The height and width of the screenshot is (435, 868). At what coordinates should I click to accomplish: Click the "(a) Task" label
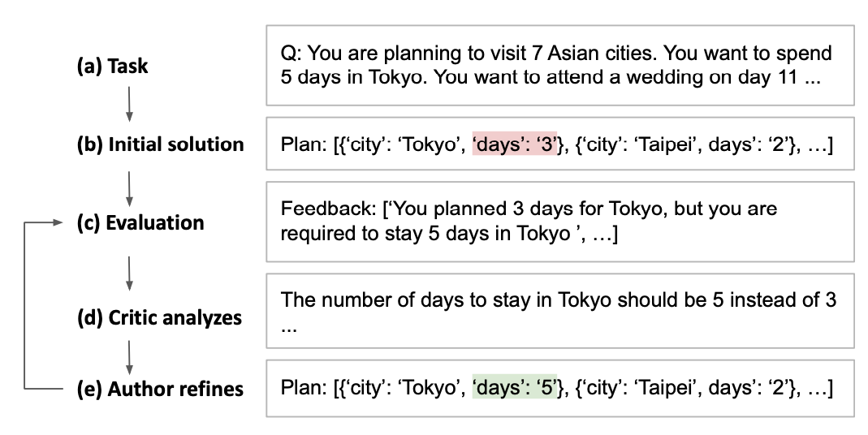[x=112, y=66]
